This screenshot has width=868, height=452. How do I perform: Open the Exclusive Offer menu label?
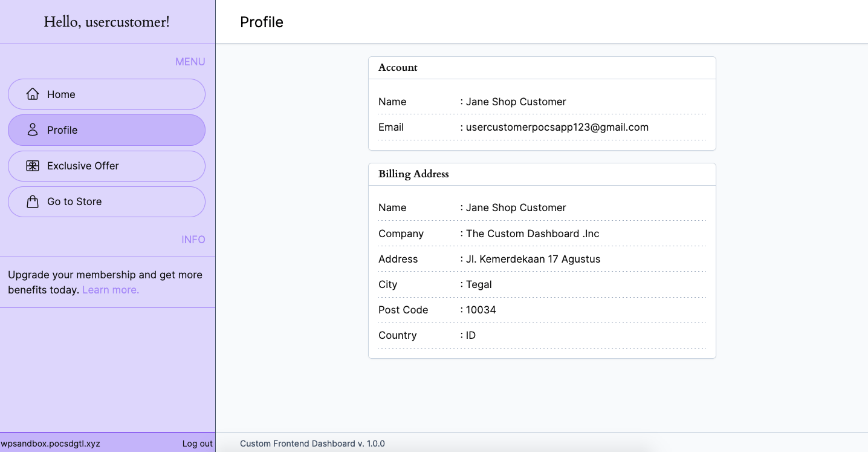click(x=83, y=166)
